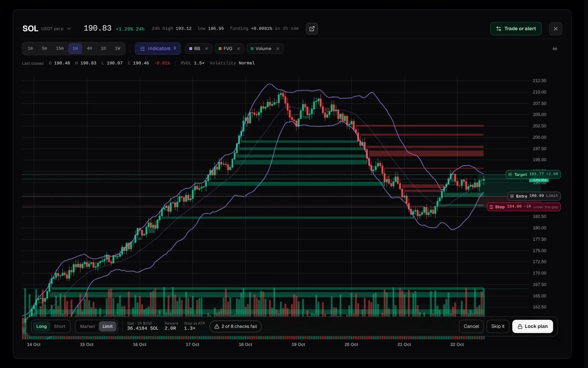
Task: Switch to the 4H timeframe
Action: pos(89,49)
